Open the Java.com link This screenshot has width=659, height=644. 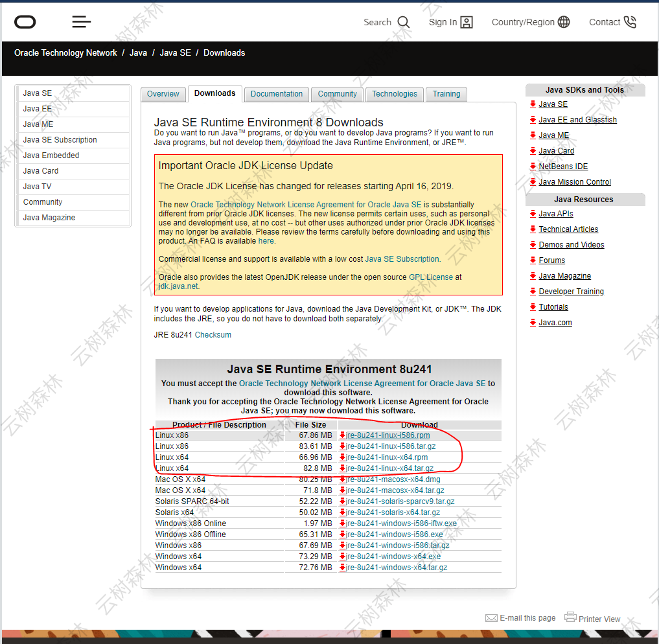click(555, 323)
